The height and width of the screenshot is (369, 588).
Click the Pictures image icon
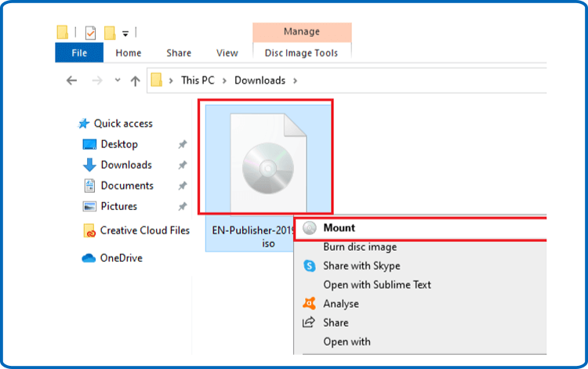point(89,206)
